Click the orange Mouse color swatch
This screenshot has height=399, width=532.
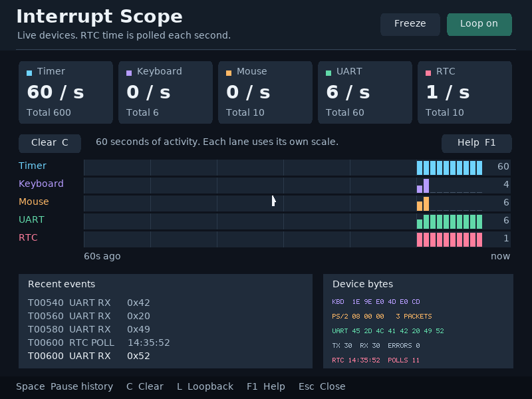229,73
